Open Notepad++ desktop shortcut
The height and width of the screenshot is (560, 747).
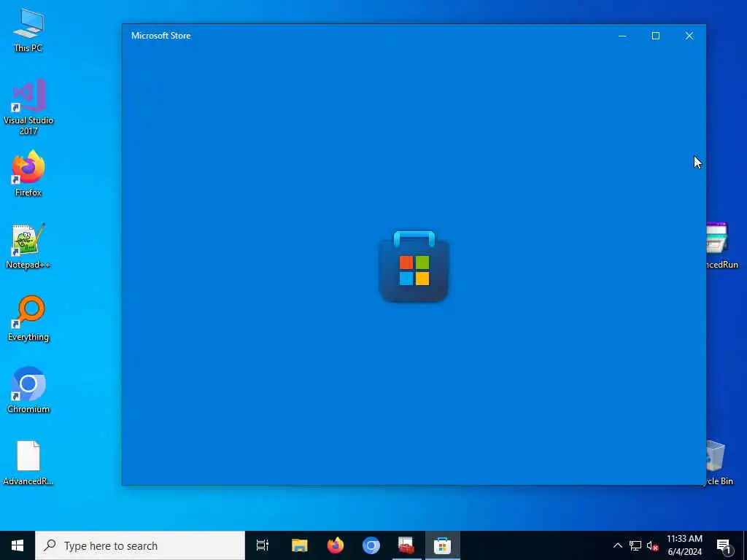(x=28, y=246)
